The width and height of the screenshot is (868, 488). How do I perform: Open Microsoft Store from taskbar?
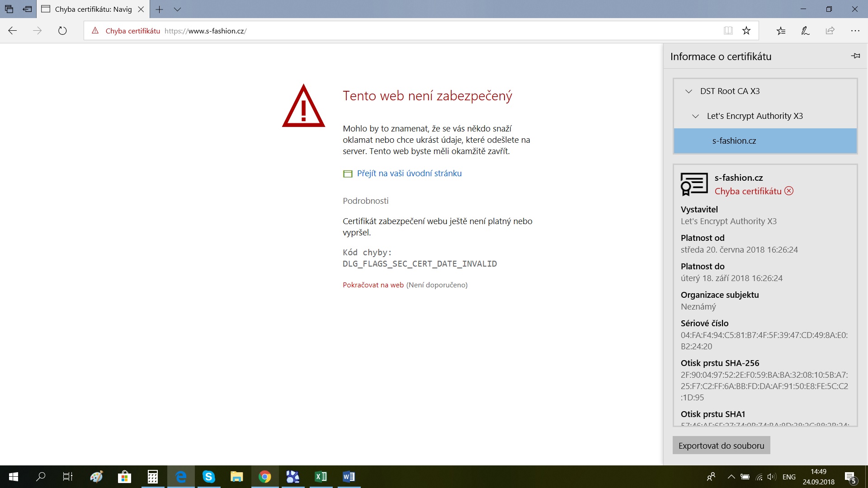coord(124,477)
